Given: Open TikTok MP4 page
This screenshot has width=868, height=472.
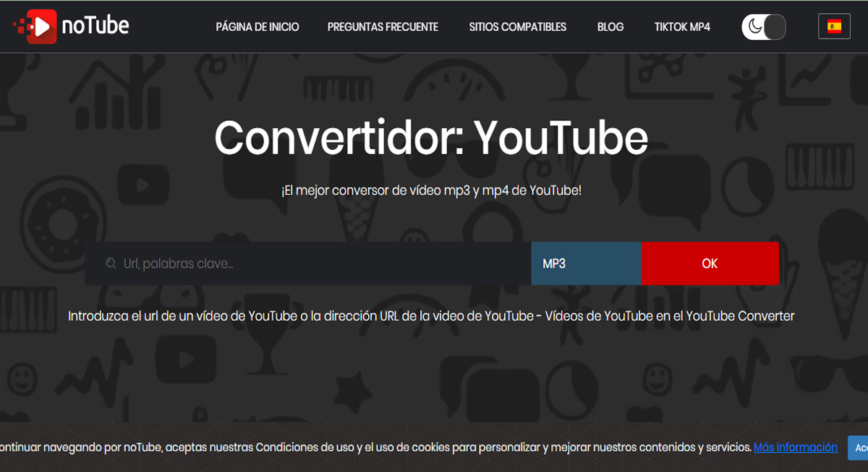Looking at the screenshot, I should [682, 27].
